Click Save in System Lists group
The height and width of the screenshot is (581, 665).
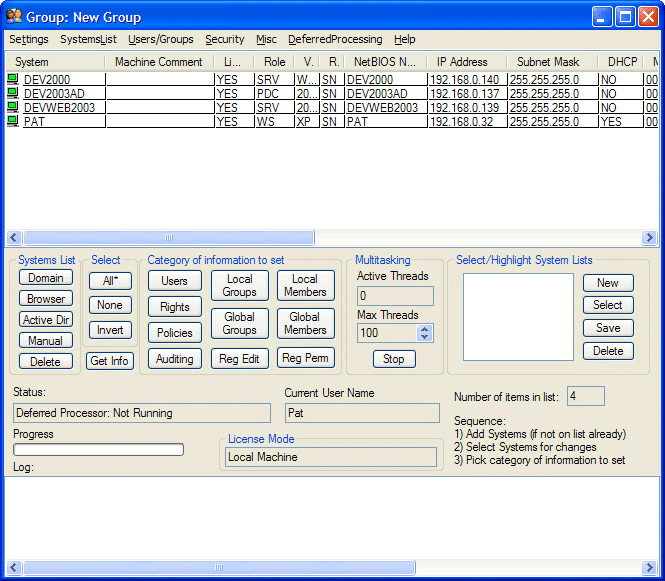[608, 328]
